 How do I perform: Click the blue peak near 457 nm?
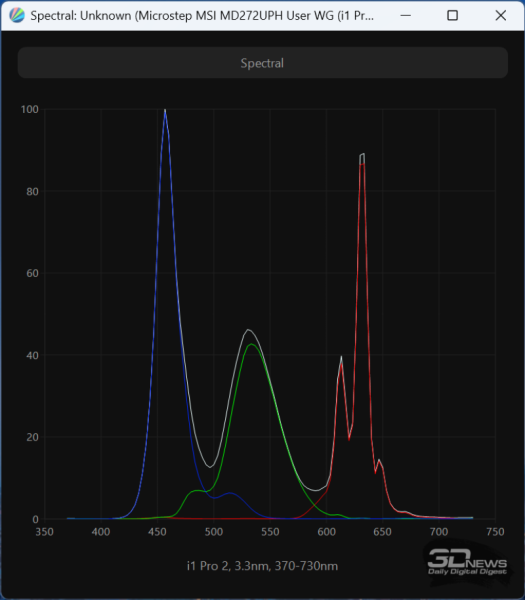click(x=165, y=111)
